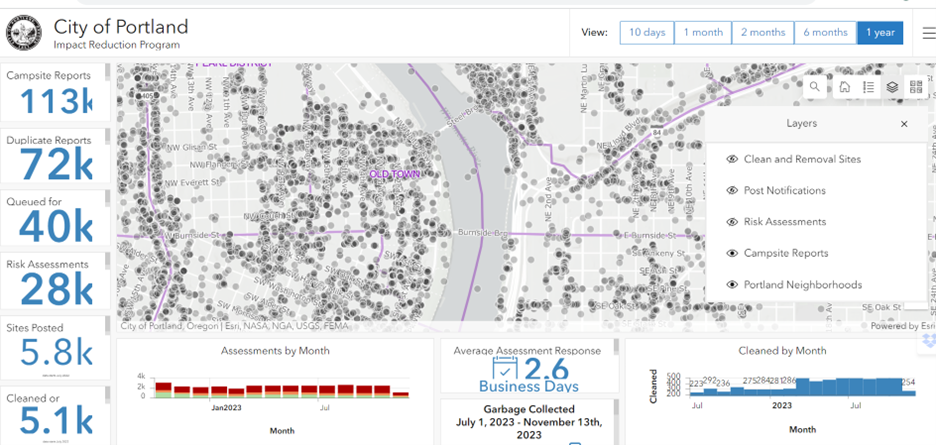Screen dimensions: 936x445
Task: Select the 1 year view
Action: (x=880, y=33)
